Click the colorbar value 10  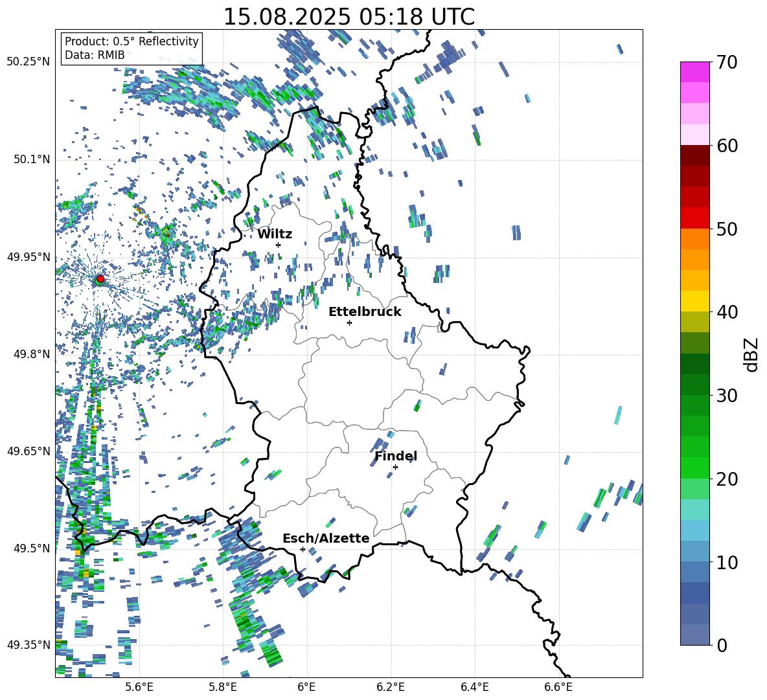pyautogui.click(x=727, y=562)
